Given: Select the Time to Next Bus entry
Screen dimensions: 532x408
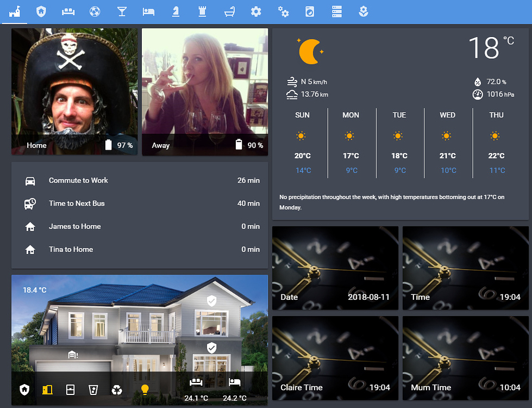Looking at the screenshot, I should pyautogui.click(x=140, y=203).
